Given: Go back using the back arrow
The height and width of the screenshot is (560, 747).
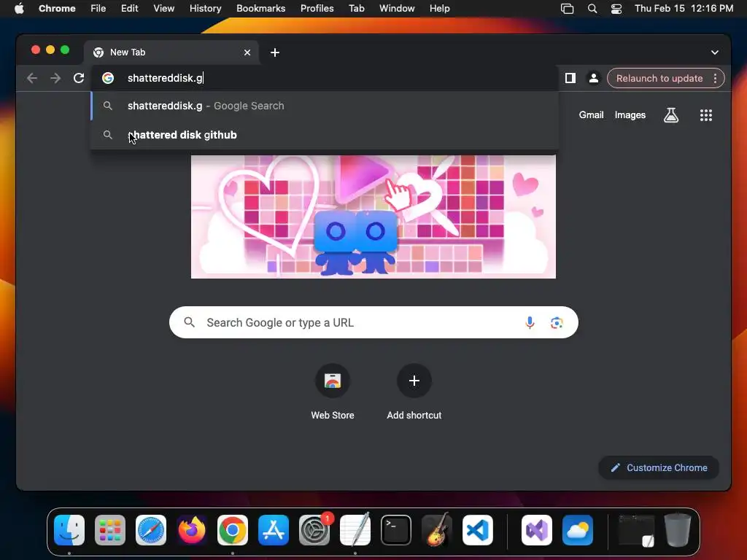Looking at the screenshot, I should pos(32,78).
